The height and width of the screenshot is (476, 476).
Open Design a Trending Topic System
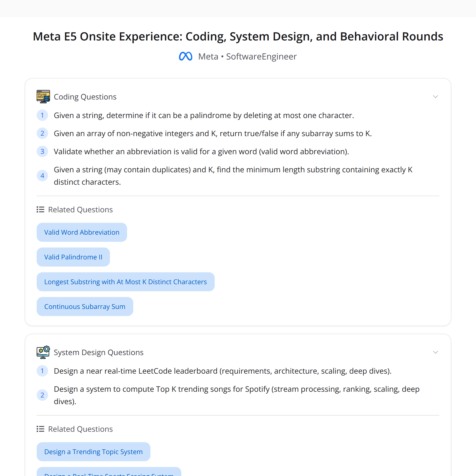[x=93, y=452]
